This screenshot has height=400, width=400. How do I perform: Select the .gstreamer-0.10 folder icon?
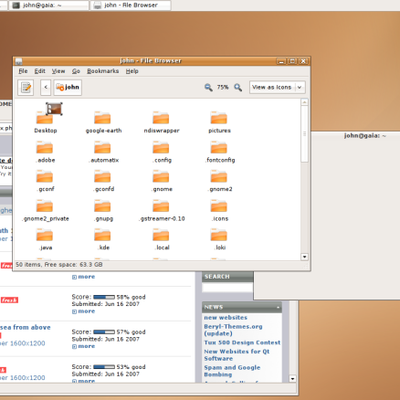[x=161, y=206]
